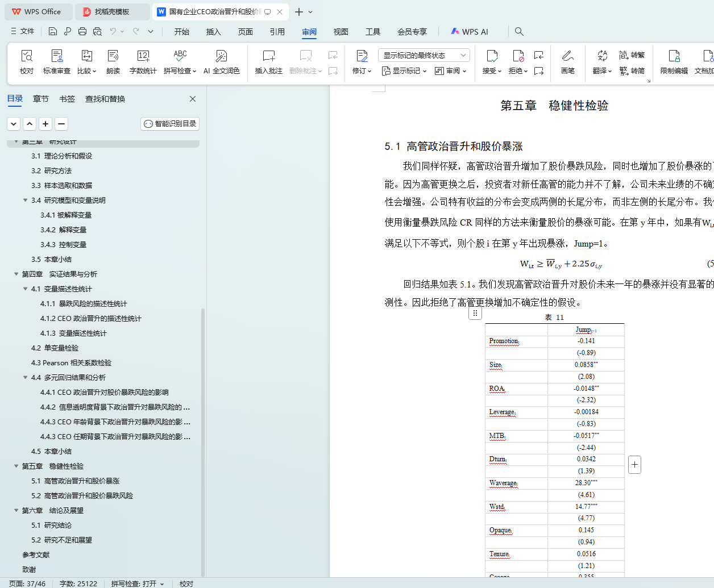The width and height of the screenshot is (714, 588).
Task: Click 字数: 25122 in status bar
Action: (x=78, y=583)
